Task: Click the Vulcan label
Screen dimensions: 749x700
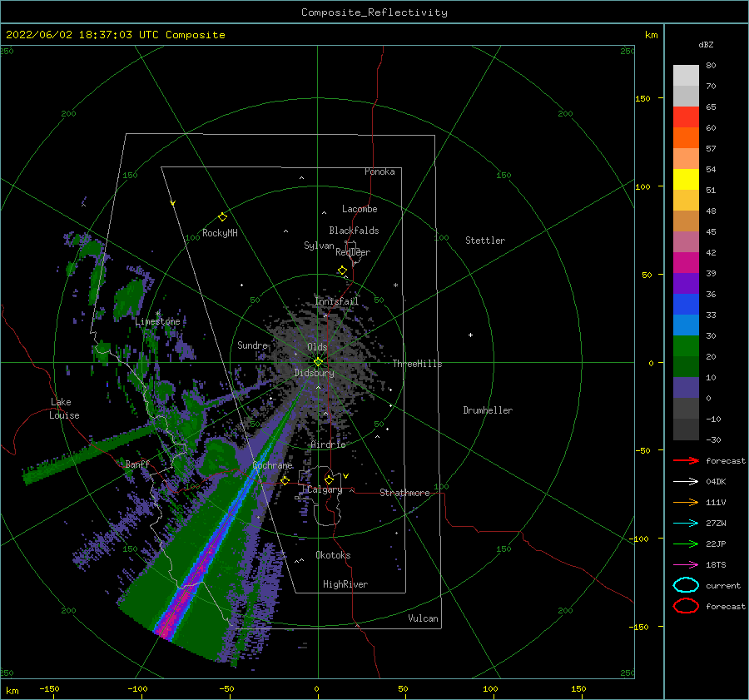Action: 424,618
